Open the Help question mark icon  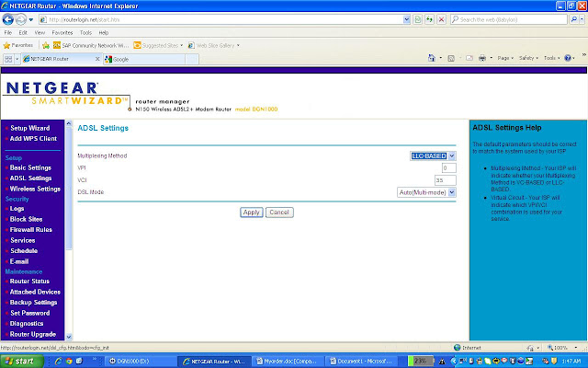point(568,58)
